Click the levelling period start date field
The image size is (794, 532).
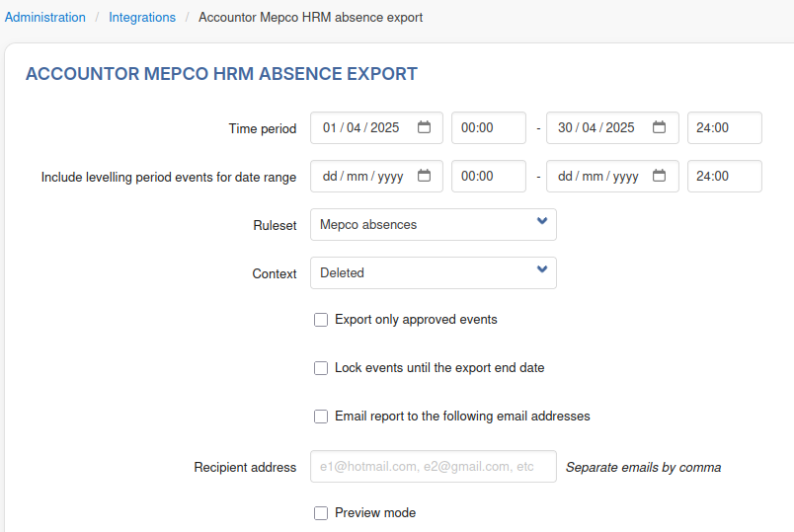tap(376, 176)
